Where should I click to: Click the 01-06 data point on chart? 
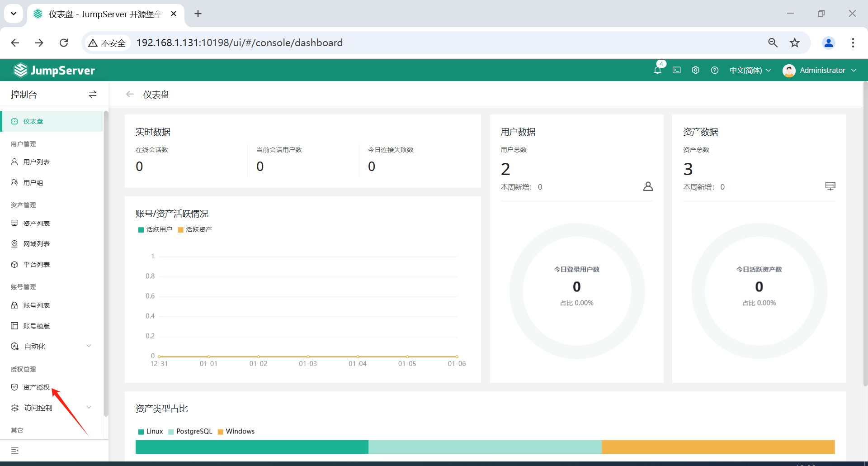(457, 357)
